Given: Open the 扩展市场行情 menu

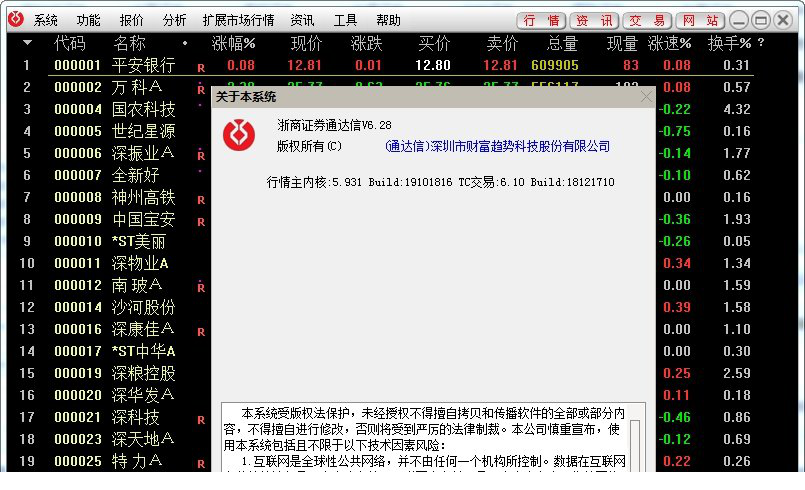Looking at the screenshot, I should click(238, 20).
